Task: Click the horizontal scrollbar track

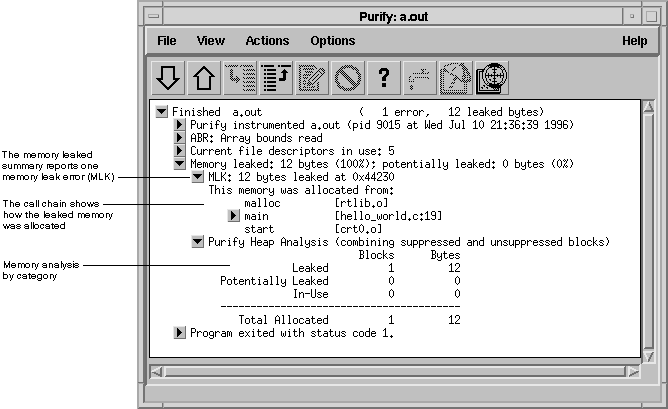Action: coord(395,372)
